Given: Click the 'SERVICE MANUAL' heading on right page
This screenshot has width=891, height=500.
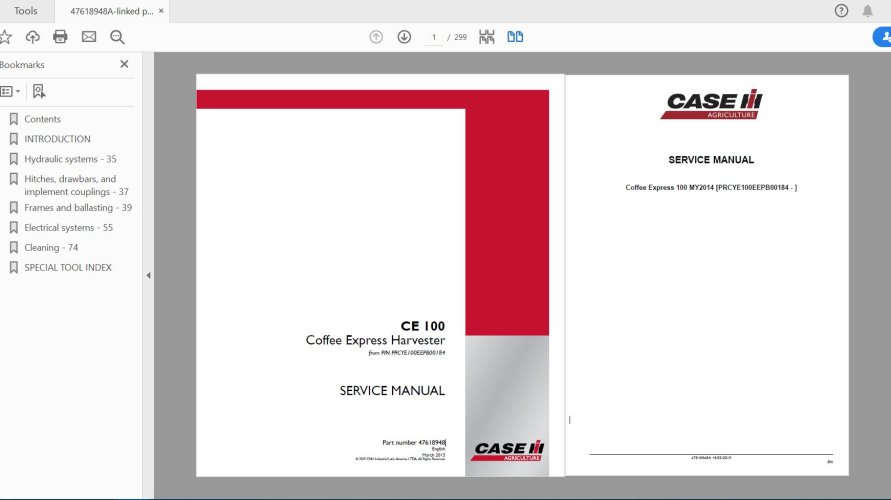Looking at the screenshot, I should [711, 160].
